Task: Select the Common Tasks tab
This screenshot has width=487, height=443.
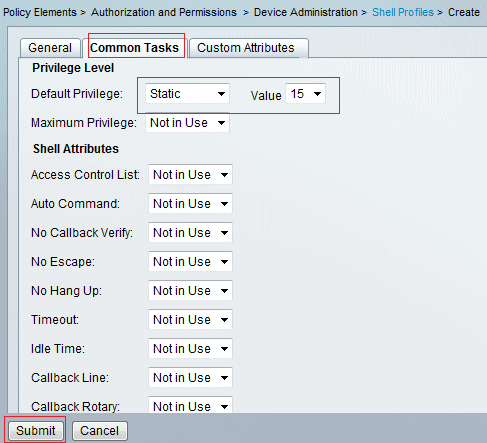Action: [135, 48]
